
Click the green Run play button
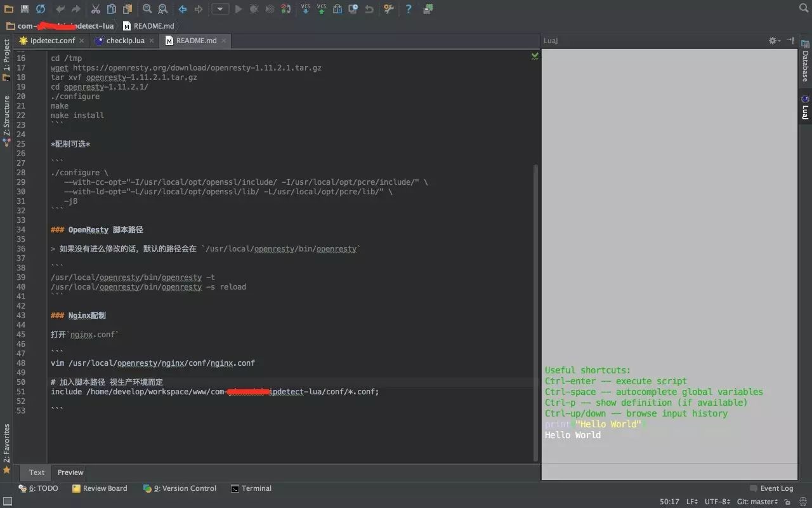[x=239, y=9]
